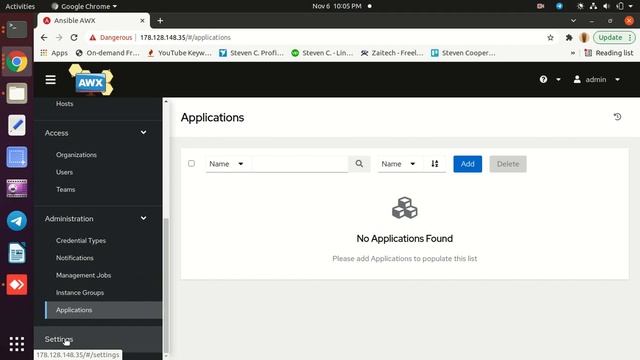
Task: Open Notifications in sidebar
Action: coord(75,258)
